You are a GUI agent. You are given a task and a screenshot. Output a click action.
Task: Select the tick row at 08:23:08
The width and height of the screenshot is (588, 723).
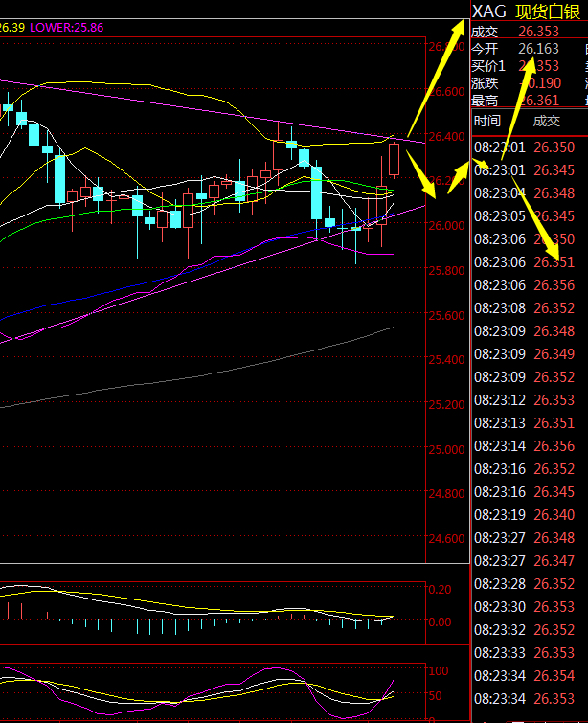point(527,308)
